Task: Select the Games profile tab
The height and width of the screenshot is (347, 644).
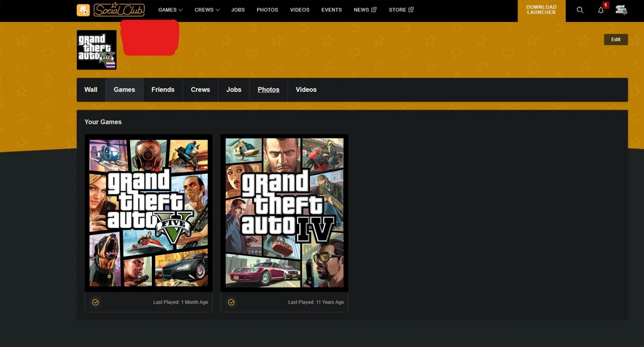Action: point(124,90)
